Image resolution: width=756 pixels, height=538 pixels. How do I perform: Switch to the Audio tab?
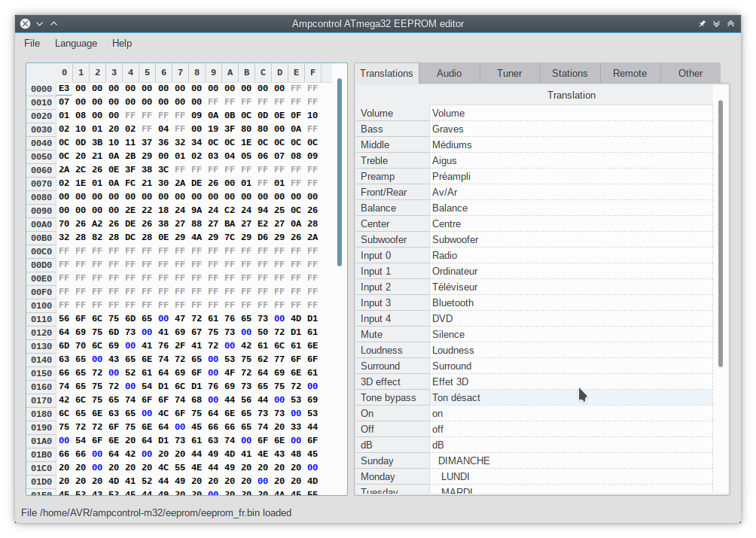tap(449, 73)
